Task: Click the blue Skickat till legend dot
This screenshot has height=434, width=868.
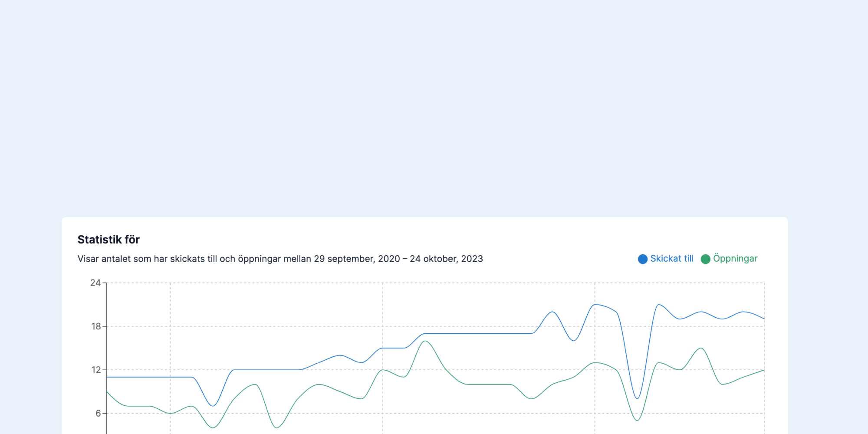Action: click(x=642, y=259)
